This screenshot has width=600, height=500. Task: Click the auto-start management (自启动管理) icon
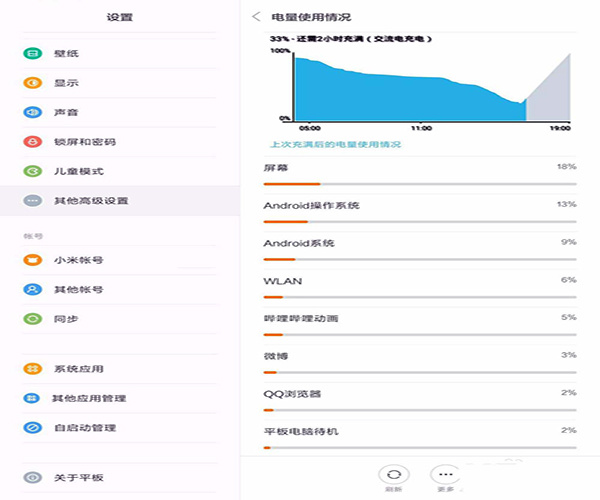coord(32,428)
